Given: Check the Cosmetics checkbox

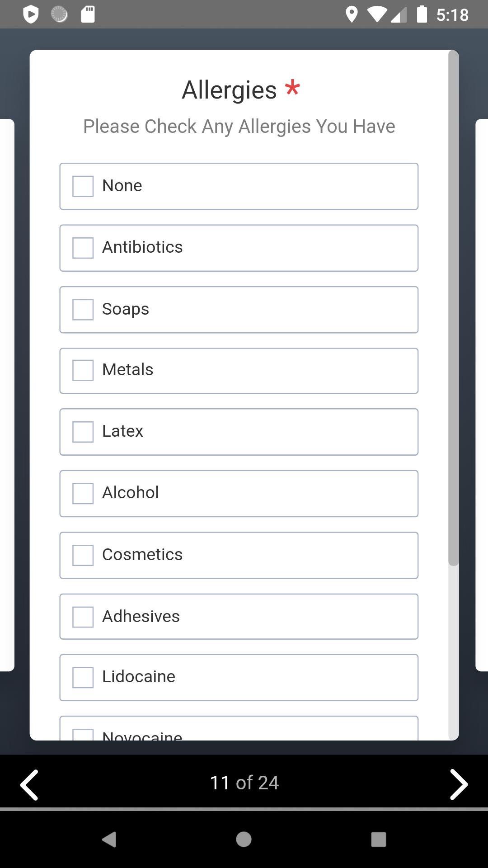Looking at the screenshot, I should tap(83, 555).
